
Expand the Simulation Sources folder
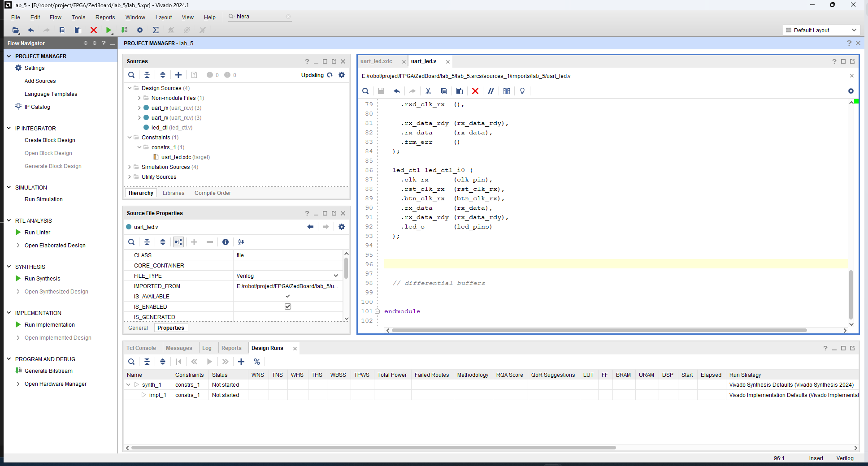coord(130,167)
